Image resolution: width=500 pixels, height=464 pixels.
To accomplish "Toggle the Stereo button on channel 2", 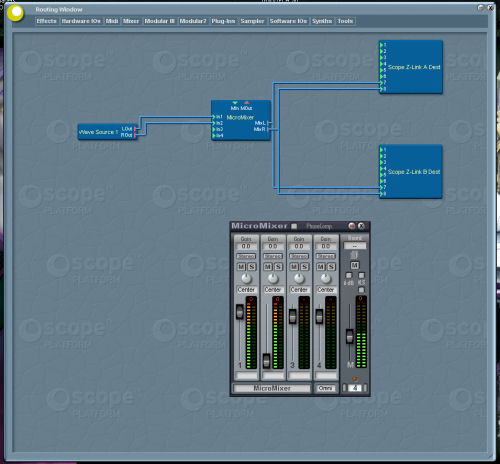I will click(273, 256).
